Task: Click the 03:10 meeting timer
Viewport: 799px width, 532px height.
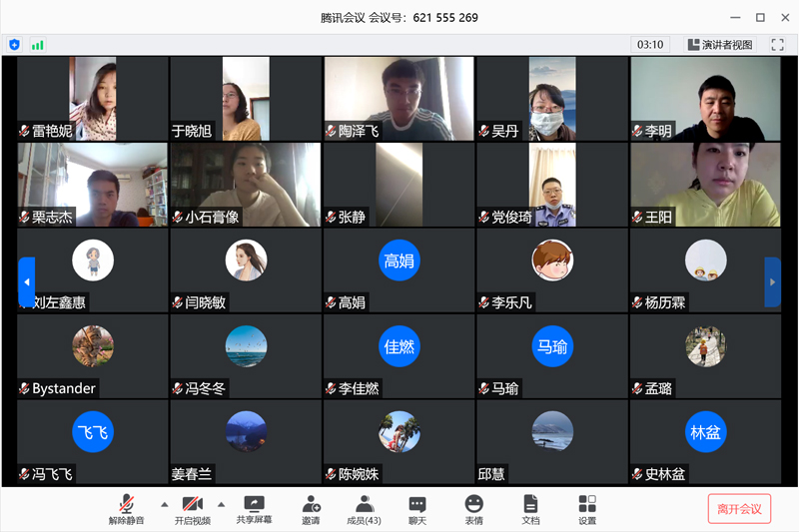Action: (x=650, y=45)
